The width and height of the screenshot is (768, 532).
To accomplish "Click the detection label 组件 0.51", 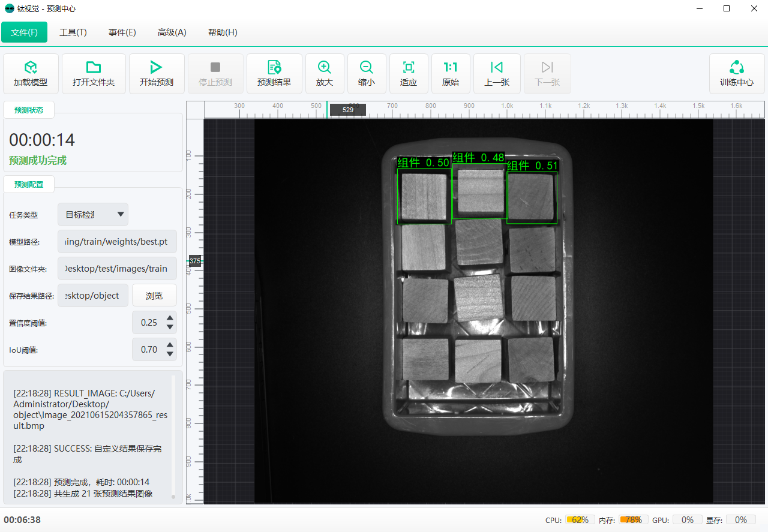I will pyautogui.click(x=532, y=166).
